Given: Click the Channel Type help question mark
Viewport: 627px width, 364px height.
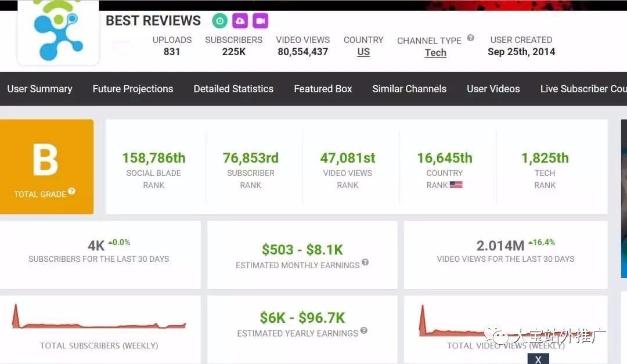Looking at the screenshot, I should (x=471, y=38).
